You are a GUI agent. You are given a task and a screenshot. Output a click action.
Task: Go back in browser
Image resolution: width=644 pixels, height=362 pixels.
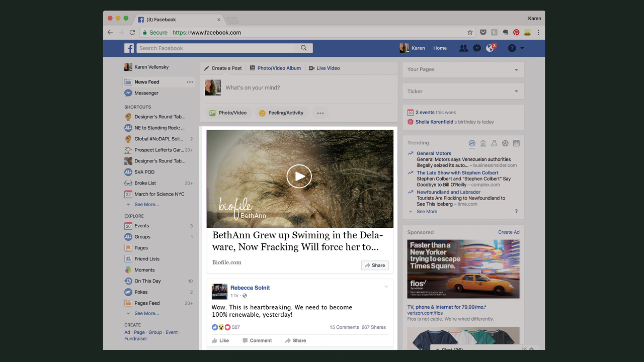(110, 32)
